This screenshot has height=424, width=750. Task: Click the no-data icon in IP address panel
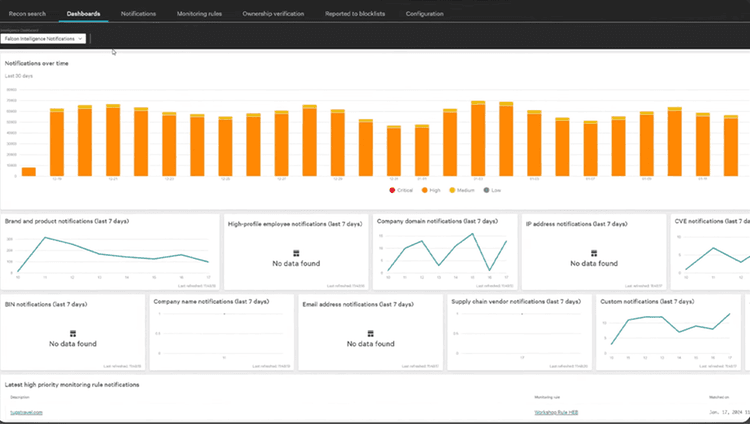coord(592,253)
